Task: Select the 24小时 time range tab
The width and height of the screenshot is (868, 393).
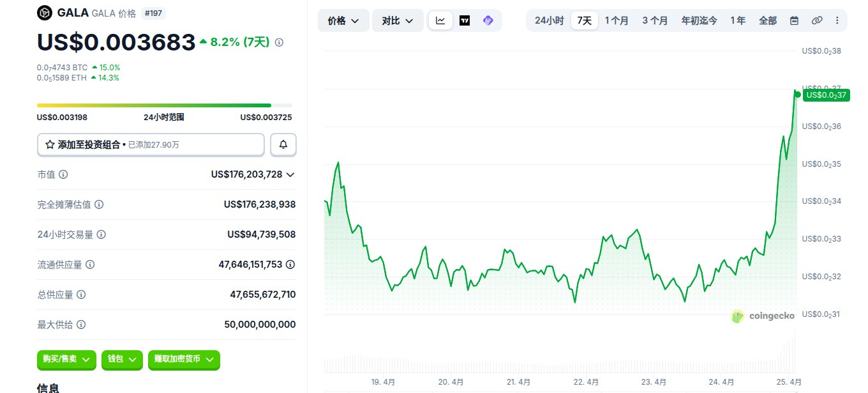Action: [x=549, y=20]
